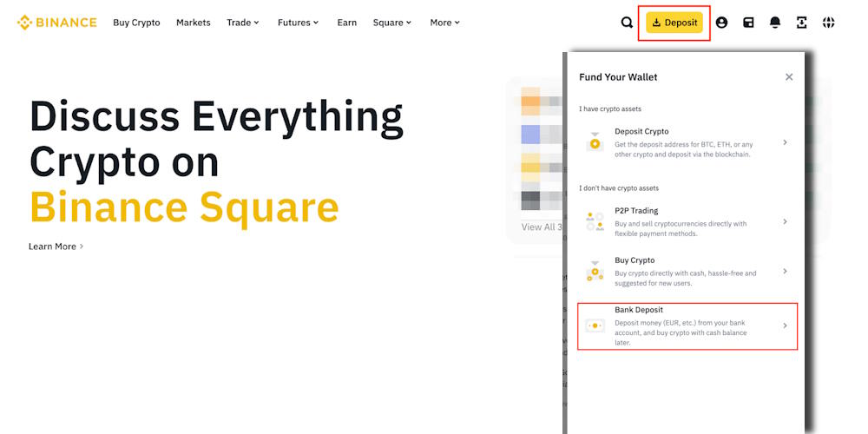Select Buy Crypto title in wallet panel

[635, 260]
